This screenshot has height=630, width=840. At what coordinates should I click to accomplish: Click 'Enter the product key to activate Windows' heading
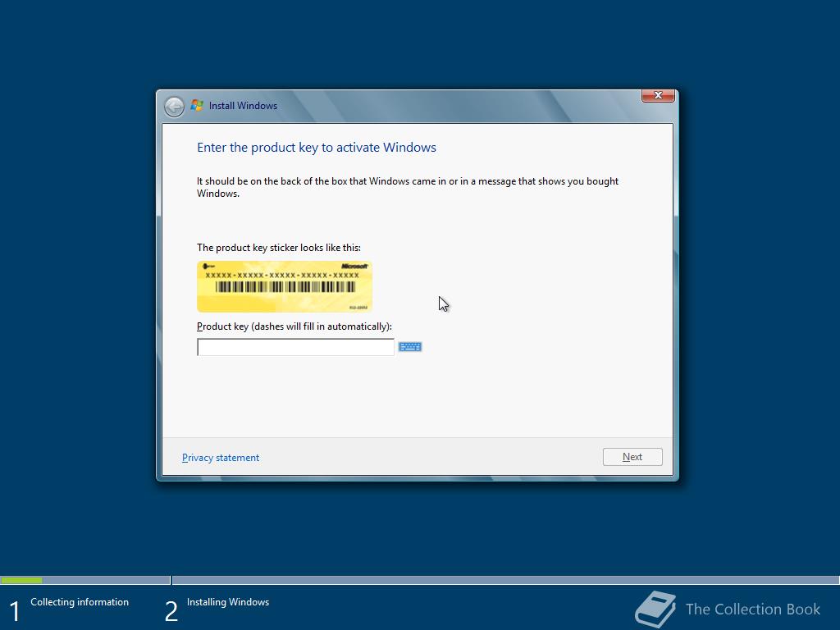coord(316,148)
